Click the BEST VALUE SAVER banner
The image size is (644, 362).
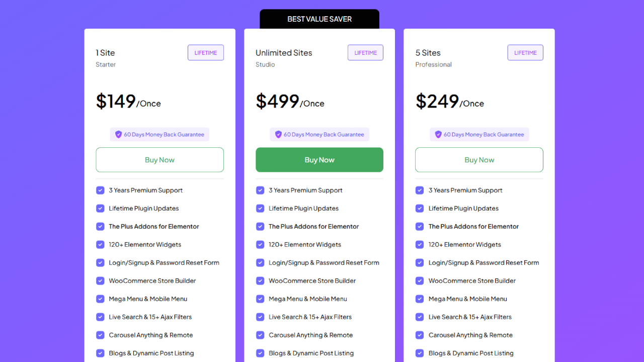coord(319,19)
